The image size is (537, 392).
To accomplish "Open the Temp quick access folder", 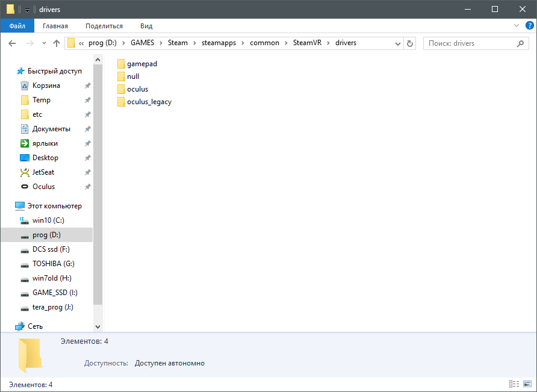I will point(41,100).
